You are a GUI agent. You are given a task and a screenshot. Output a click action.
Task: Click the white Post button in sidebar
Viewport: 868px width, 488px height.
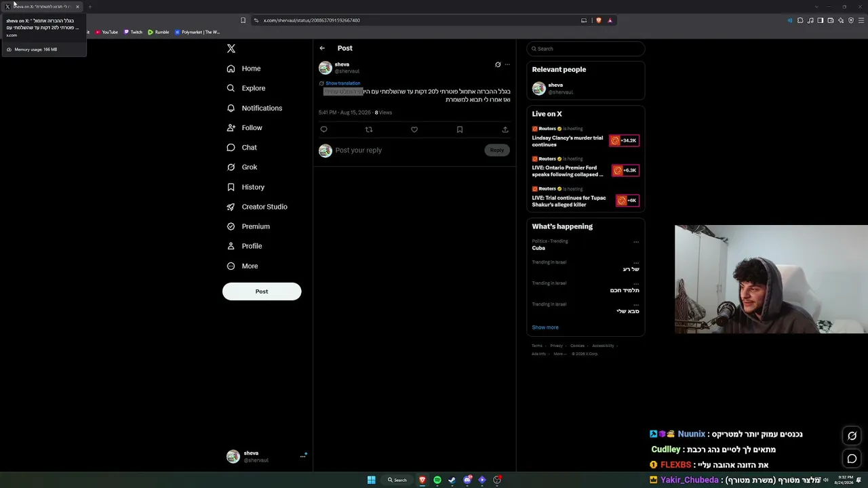(x=262, y=291)
